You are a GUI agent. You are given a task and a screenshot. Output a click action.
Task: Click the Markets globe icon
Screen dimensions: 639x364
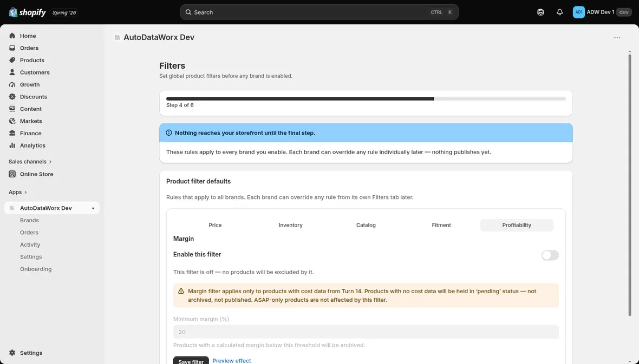(12, 121)
